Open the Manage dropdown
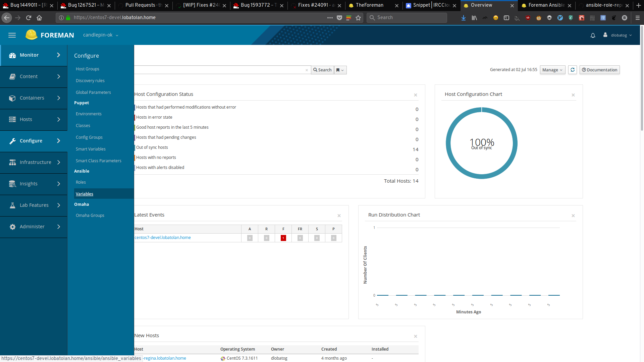 point(552,70)
